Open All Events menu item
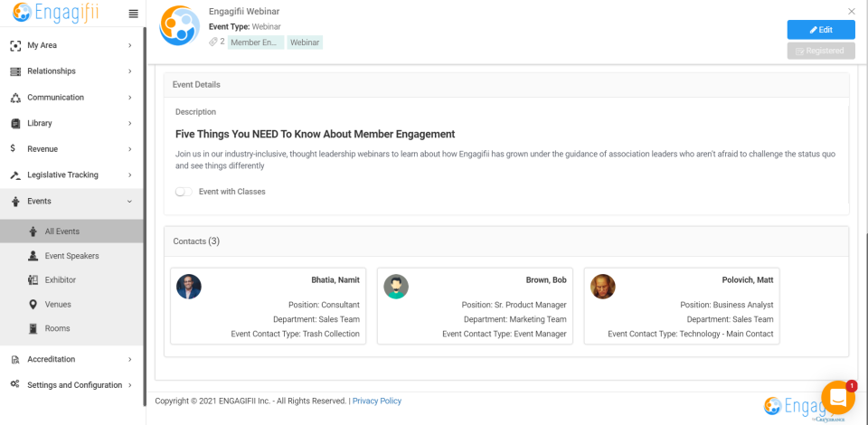 coord(72,231)
